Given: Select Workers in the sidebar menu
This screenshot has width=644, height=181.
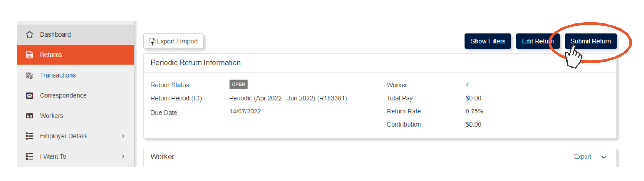Looking at the screenshot, I should 51,116.
